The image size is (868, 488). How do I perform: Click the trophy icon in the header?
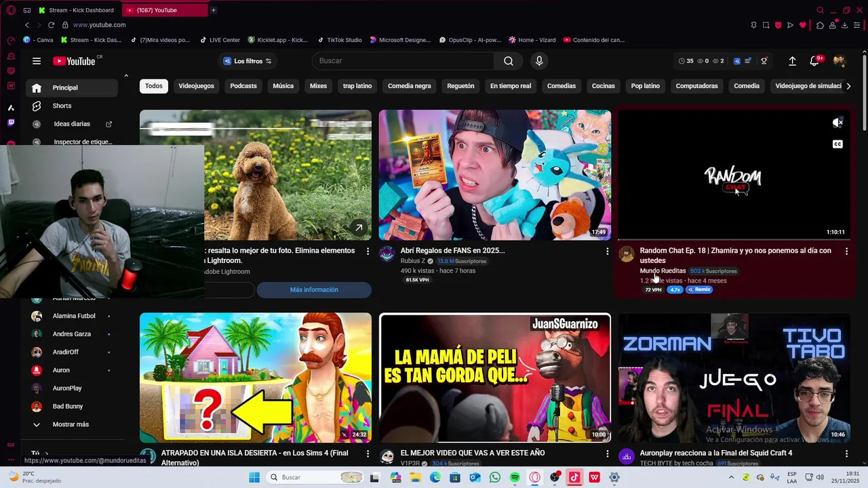coord(764,61)
